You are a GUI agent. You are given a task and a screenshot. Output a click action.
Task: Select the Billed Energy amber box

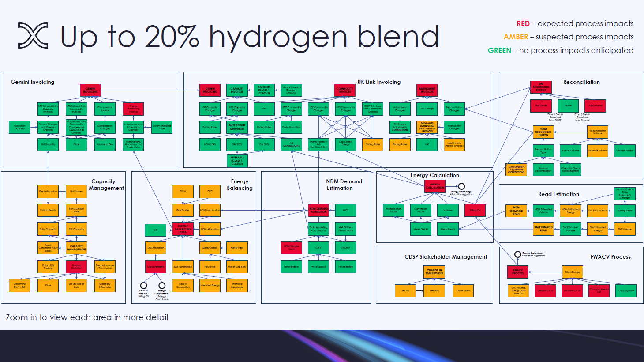point(573,271)
